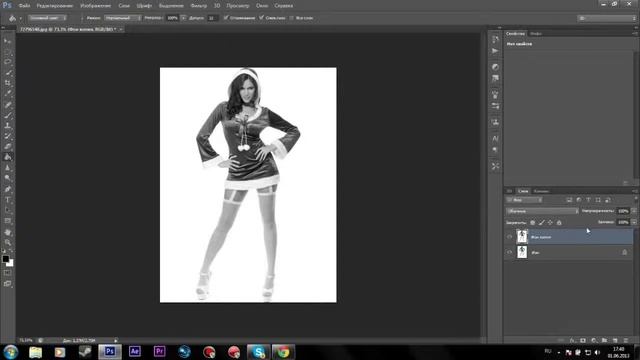Add a layer style fx
This screenshot has height=360, width=640.
pyautogui.click(x=572, y=340)
